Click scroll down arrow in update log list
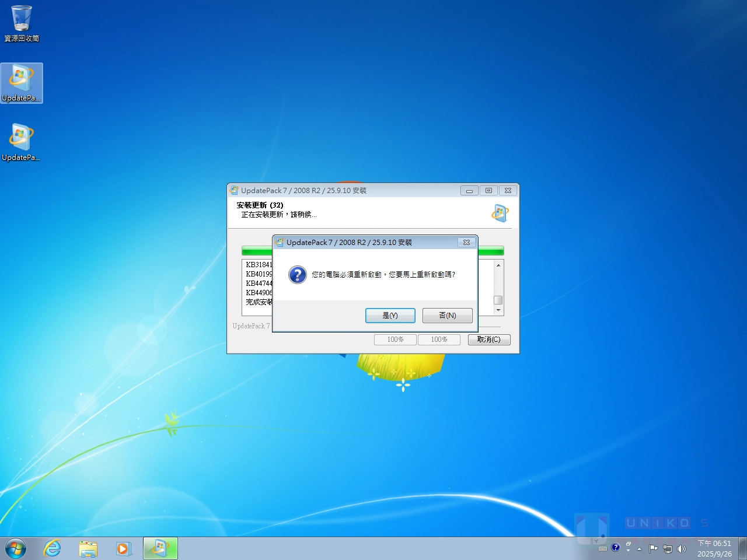Viewport: 747px width, 560px height. coord(498,310)
